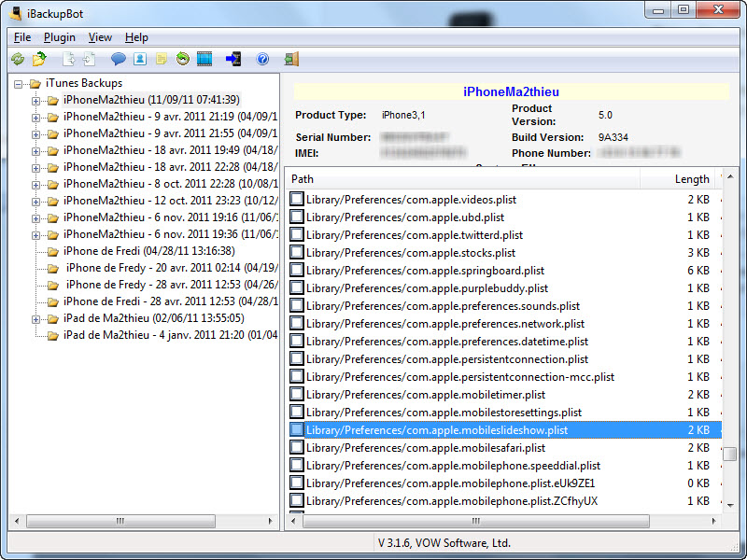The image size is (747, 560).
Task: Click the round green-arrow history icon
Action: (182, 59)
